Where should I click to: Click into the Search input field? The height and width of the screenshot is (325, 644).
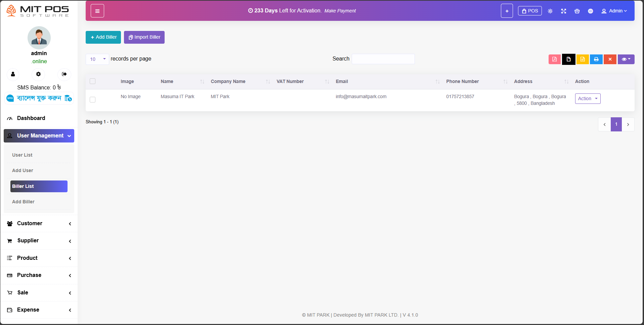(383, 59)
